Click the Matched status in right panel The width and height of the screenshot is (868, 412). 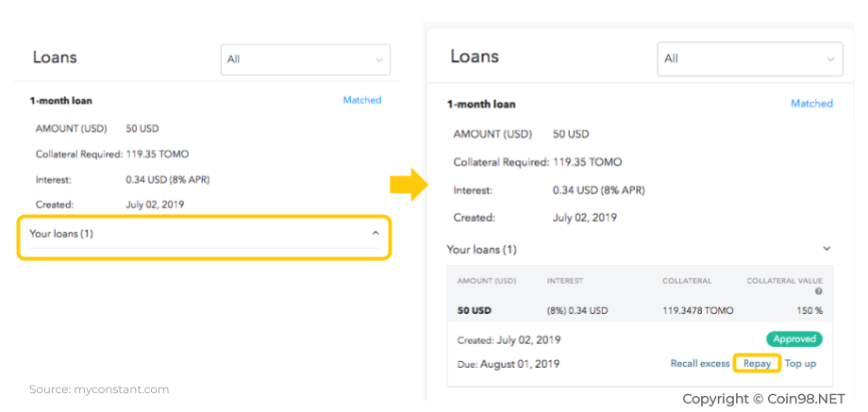(x=811, y=104)
